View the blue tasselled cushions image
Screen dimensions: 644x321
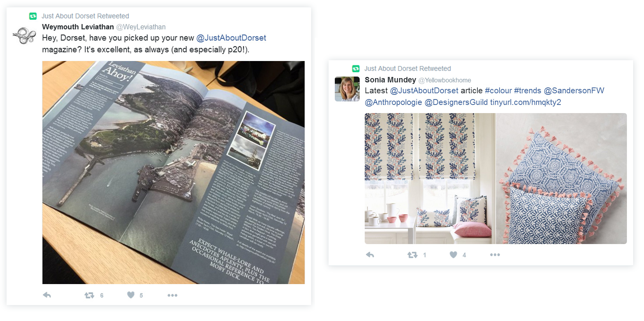(x=561, y=178)
